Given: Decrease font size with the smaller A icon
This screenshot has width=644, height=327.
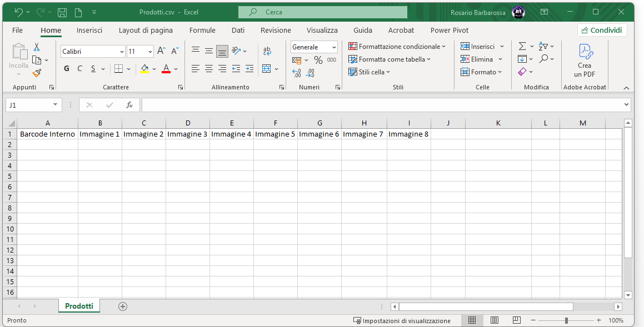Looking at the screenshot, I should pos(175,51).
